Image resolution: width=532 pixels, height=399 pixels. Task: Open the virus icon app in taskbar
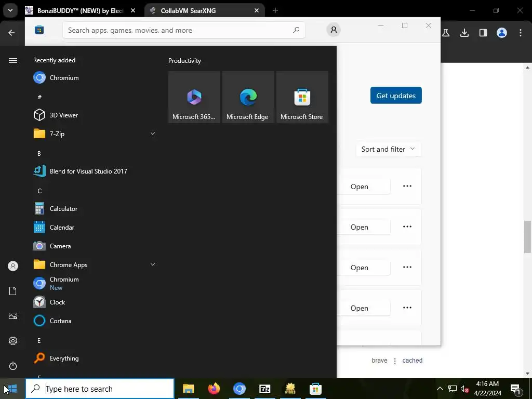tap(290, 389)
